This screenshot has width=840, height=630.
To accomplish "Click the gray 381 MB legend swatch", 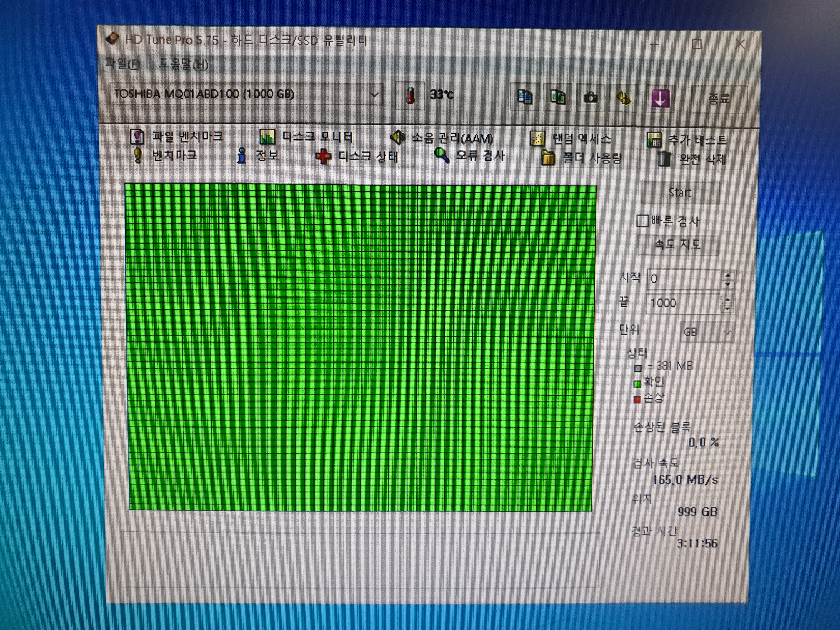I will click(x=638, y=368).
